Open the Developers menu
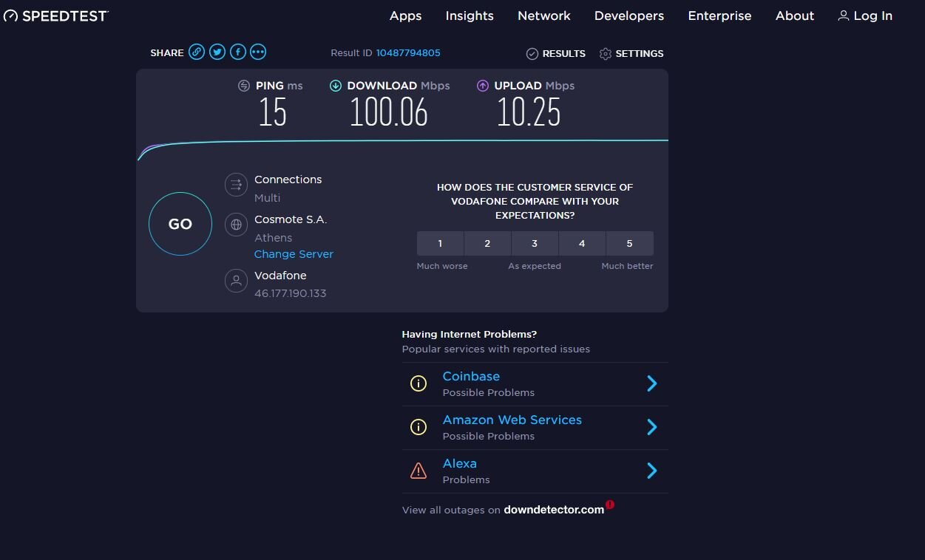The width and height of the screenshot is (925, 560). [629, 16]
